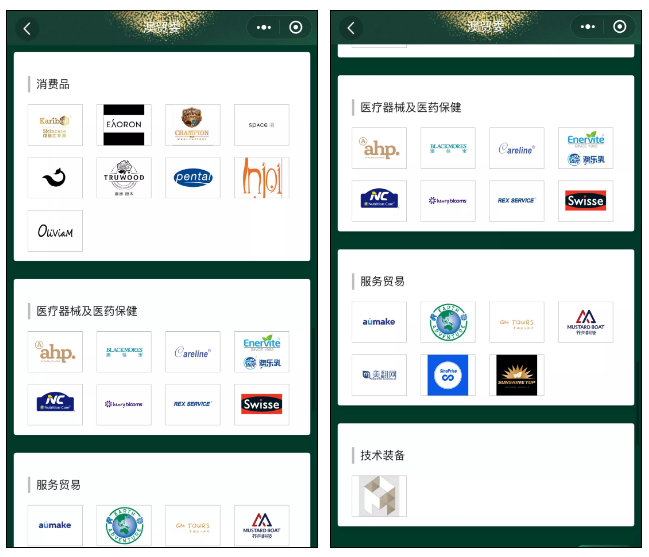Tap the 技术装备 section heading
This screenshot has height=557, width=649.
(x=382, y=455)
